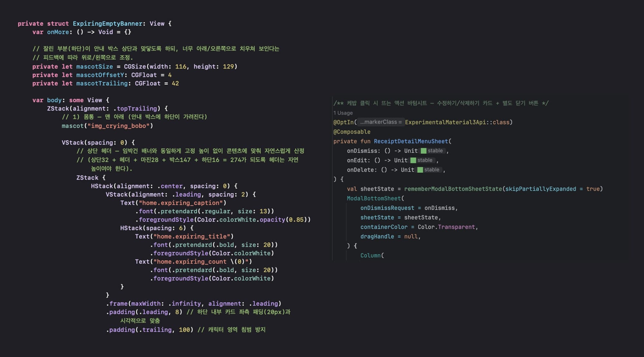Viewport: 644px width, 357px height.
Task: Click the mascotOffsetY constant name
Action: click(x=100, y=75)
